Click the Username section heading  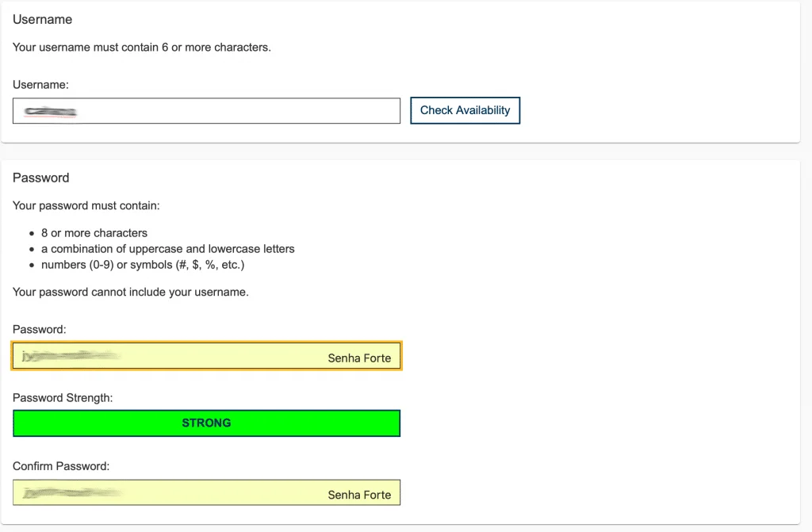(x=42, y=19)
